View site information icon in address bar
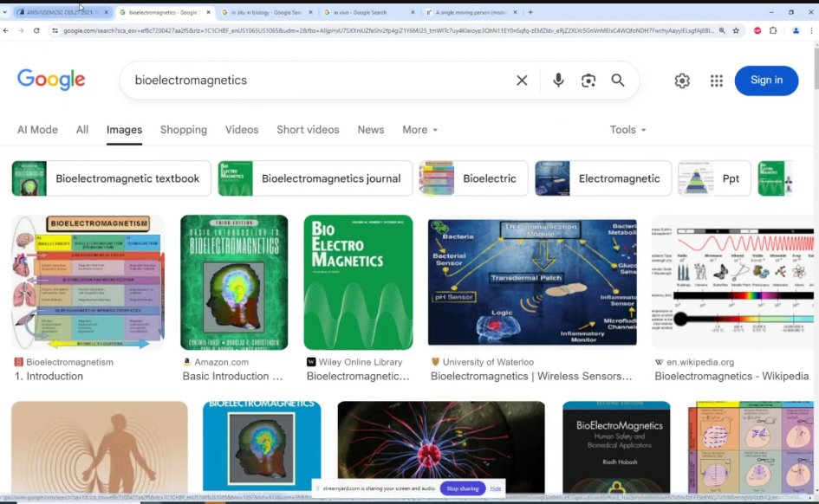The height and width of the screenshot is (504, 819). click(55, 31)
